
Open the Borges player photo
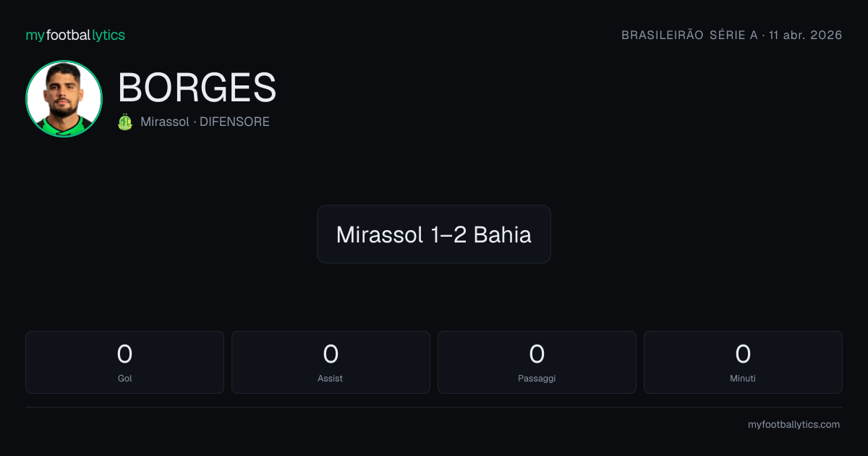pyautogui.click(x=64, y=99)
